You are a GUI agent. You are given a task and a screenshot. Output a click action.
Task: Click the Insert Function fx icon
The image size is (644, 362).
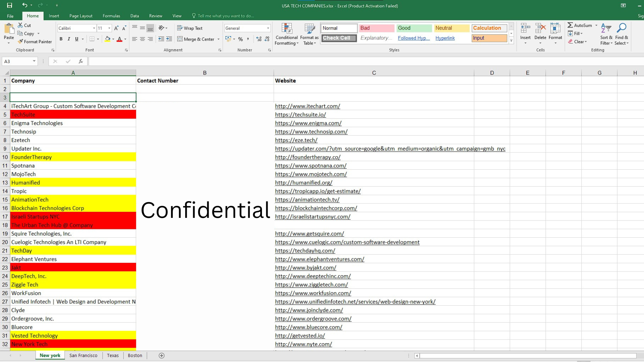pos(80,61)
